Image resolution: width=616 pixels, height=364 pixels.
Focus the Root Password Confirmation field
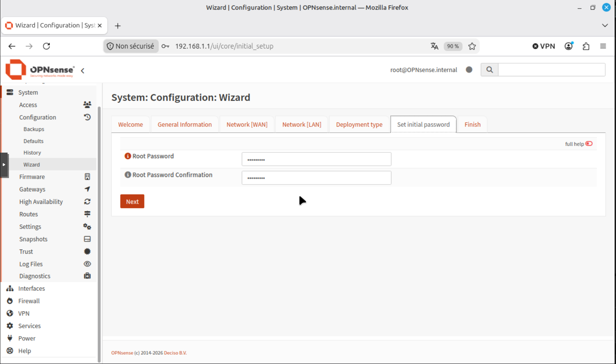(x=316, y=178)
